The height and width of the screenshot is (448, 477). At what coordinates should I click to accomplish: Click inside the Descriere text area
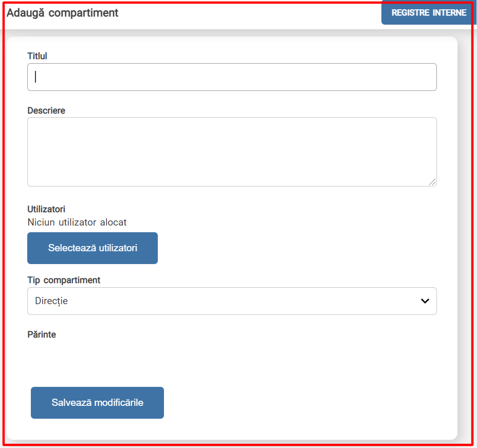(x=232, y=152)
